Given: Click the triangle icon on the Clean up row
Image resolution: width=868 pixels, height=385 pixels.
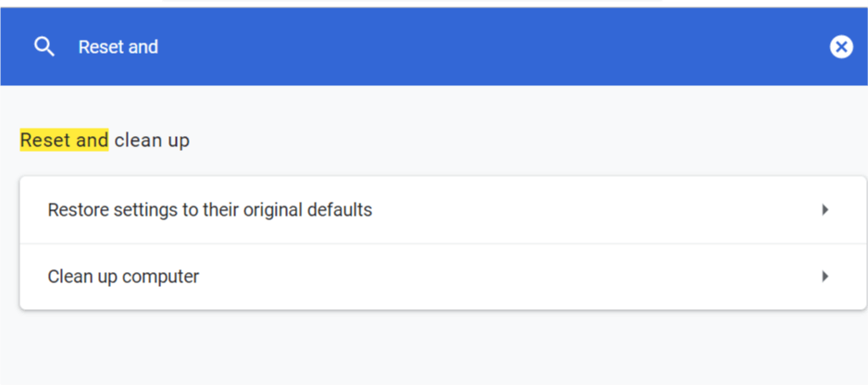Looking at the screenshot, I should (x=825, y=276).
